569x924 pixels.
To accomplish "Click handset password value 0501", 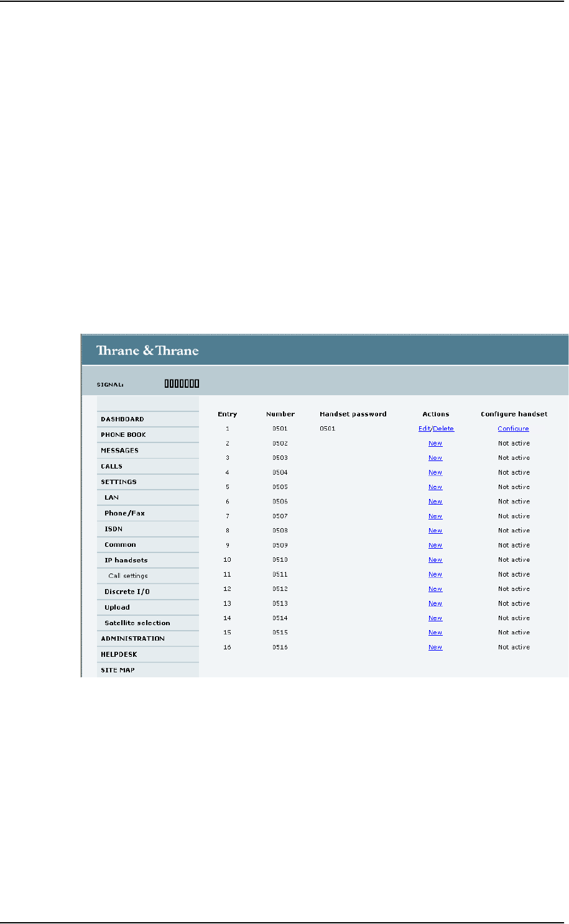I will coord(327,429).
